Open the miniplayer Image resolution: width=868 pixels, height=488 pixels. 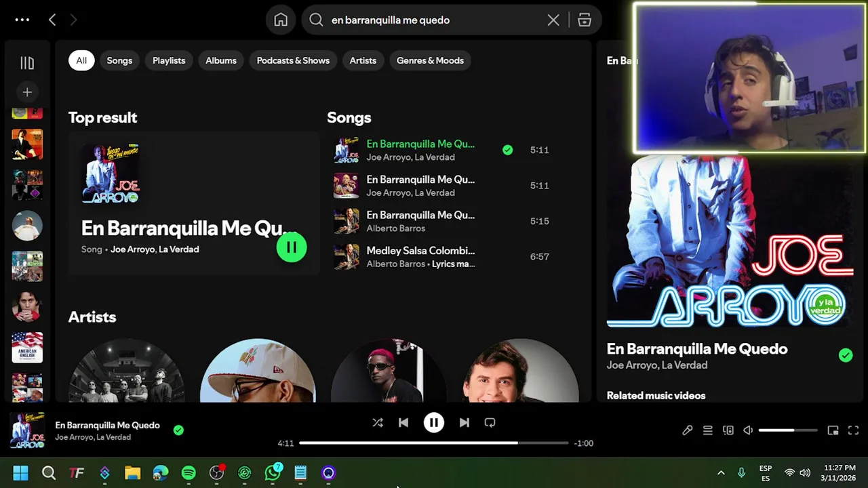[833, 430]
